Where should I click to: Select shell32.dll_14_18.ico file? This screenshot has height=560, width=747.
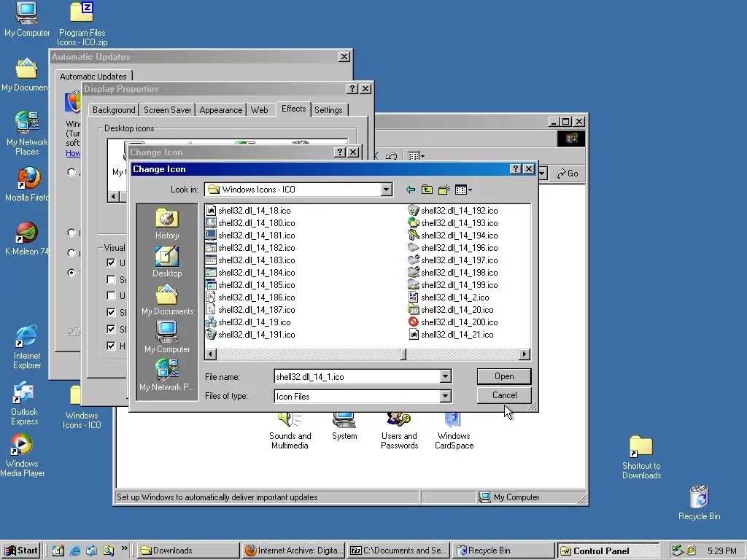[x=249, y=211]
